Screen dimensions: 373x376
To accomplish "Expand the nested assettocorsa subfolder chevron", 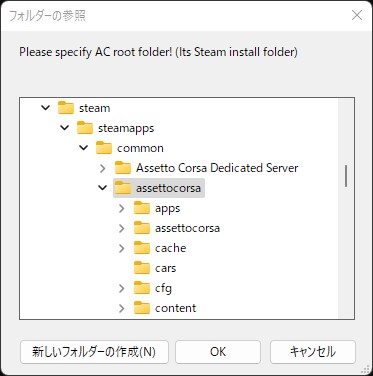I will click(x=122, y=228).
